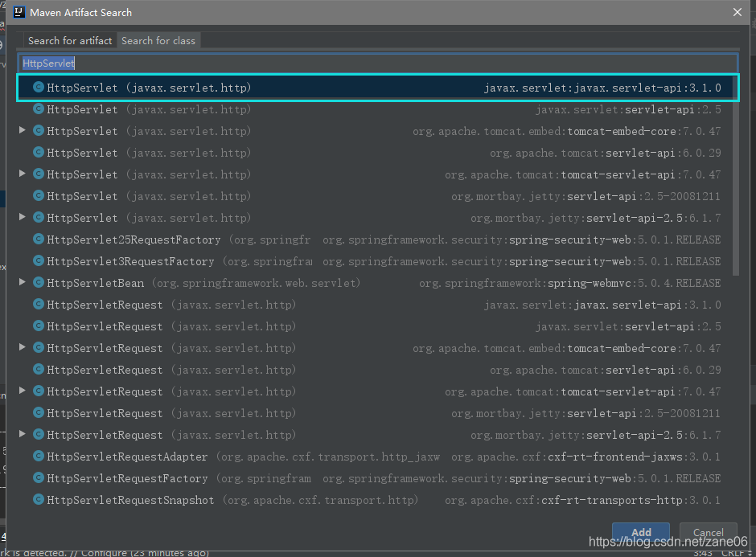This screenshot has width=756, height=557.
Task: Click class icon of HttpServletRequestFactory row
Action: (39, 477)
